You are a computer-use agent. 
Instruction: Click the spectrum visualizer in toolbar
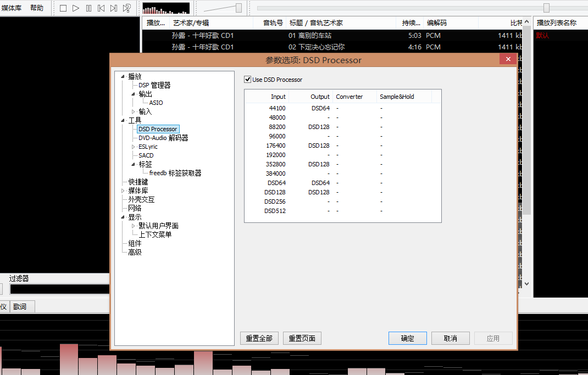166,8
